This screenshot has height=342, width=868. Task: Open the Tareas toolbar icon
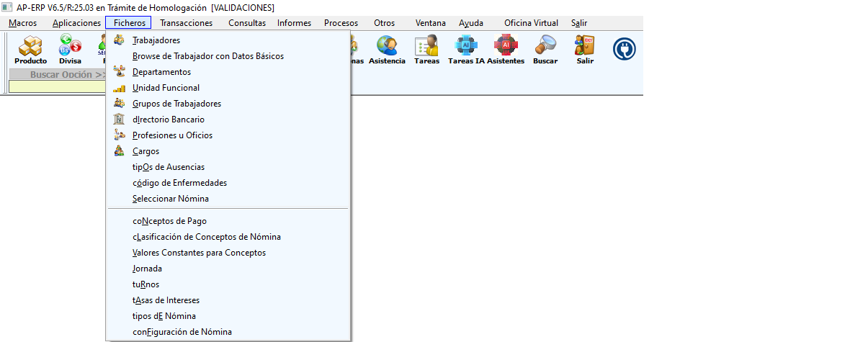coord(426,50)
